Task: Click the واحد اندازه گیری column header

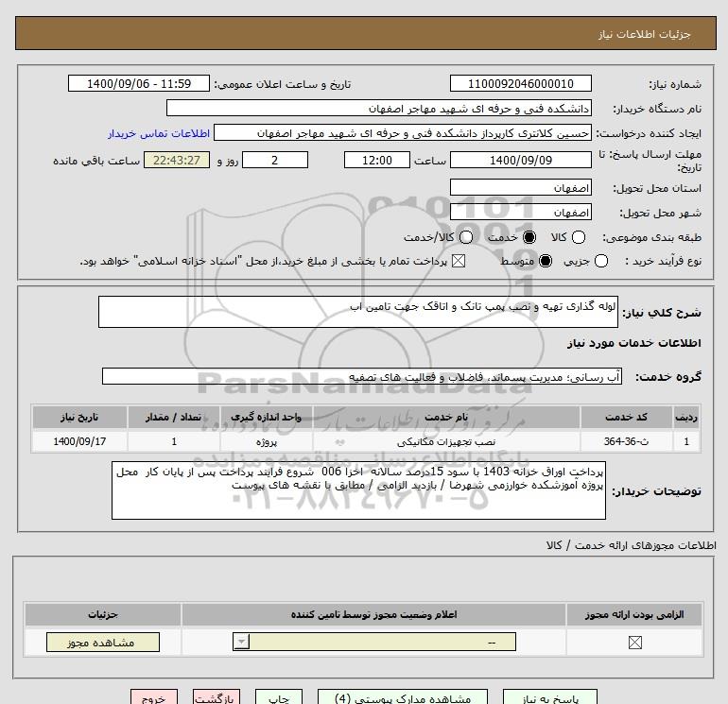Action: [x=267, y=417]
